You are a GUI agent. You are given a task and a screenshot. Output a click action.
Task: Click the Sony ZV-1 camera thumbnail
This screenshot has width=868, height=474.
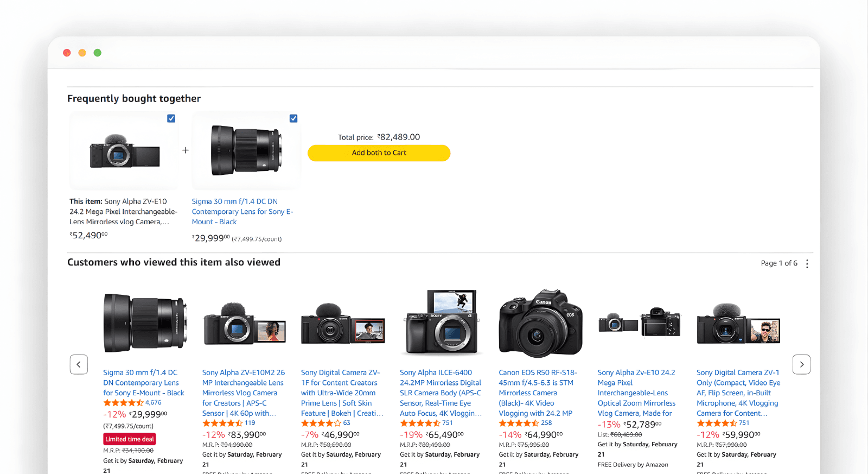[x=738, y=325]
